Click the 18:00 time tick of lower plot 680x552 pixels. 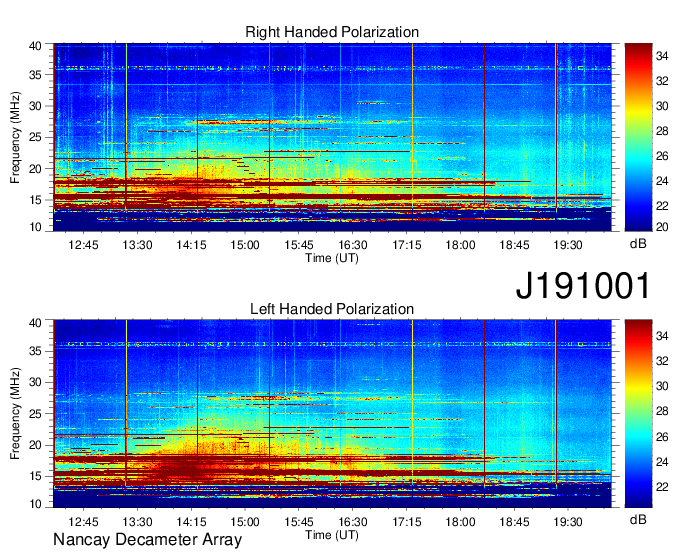[461, 522]
